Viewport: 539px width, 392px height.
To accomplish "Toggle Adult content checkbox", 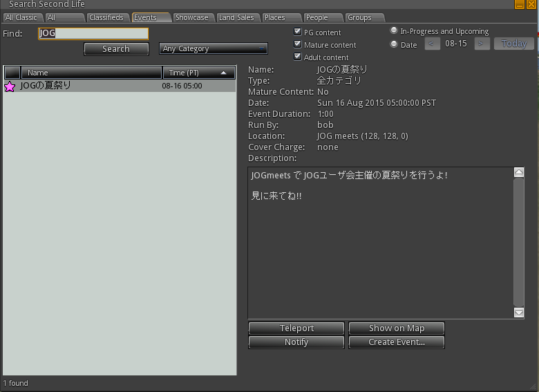I will click(298, 57).
